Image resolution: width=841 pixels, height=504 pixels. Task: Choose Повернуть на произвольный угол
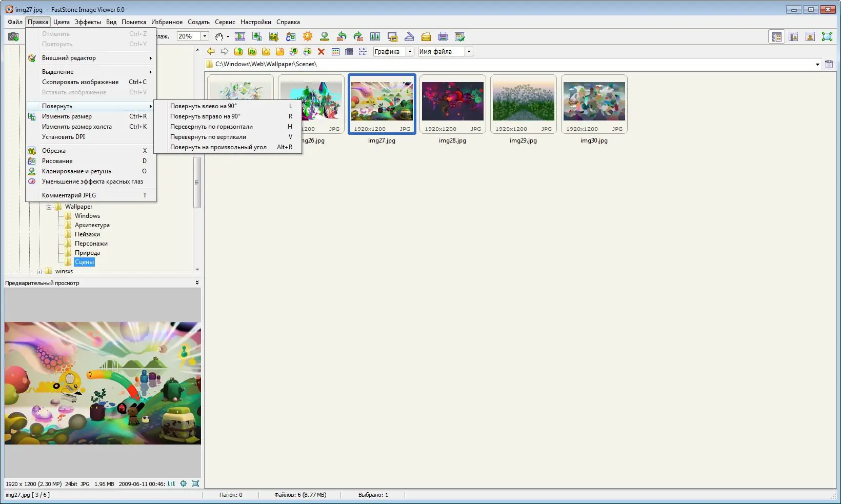[x=228, y=147]
